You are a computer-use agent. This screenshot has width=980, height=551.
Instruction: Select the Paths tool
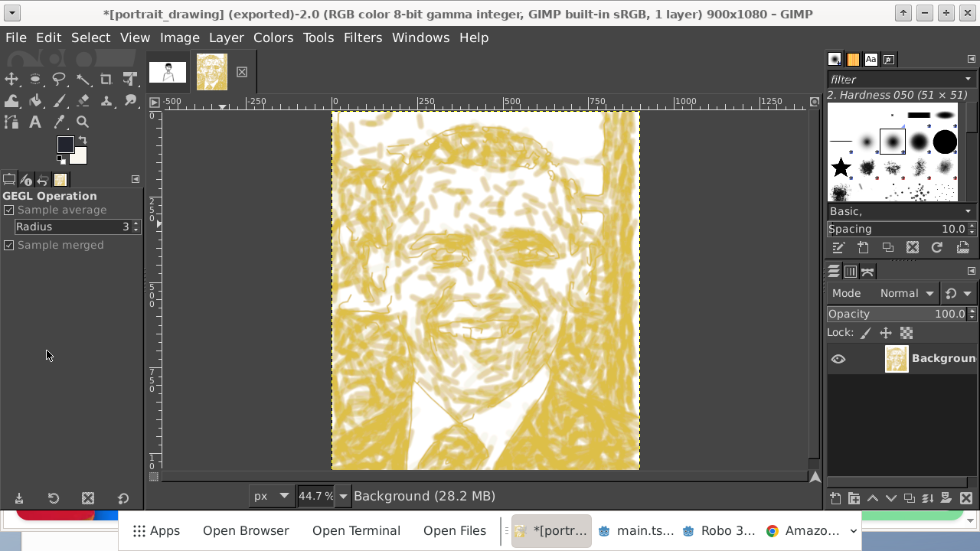tap(11, 122)
